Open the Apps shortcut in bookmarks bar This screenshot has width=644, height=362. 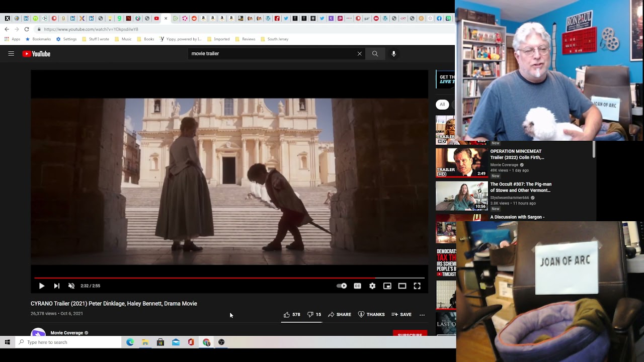(13, 39)
